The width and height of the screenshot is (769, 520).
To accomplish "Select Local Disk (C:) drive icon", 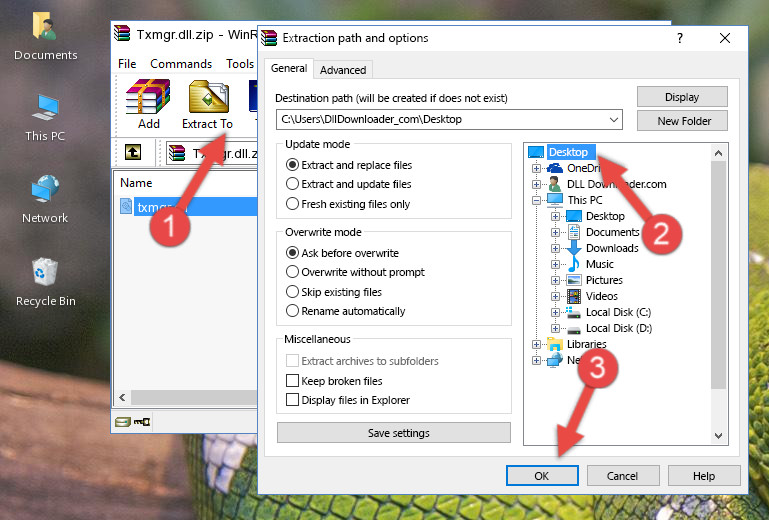I will 573,312.
